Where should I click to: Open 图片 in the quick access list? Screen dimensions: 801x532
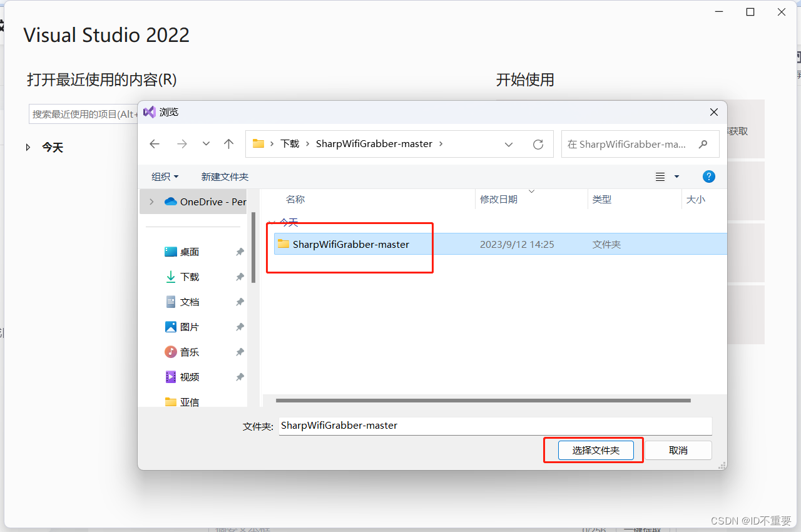pos(181,327)
